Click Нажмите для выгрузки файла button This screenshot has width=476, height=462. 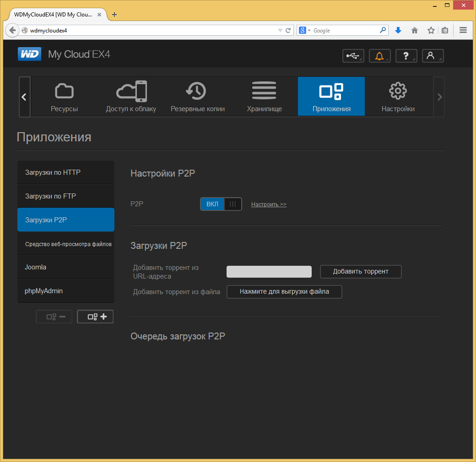tap(284, 291)
